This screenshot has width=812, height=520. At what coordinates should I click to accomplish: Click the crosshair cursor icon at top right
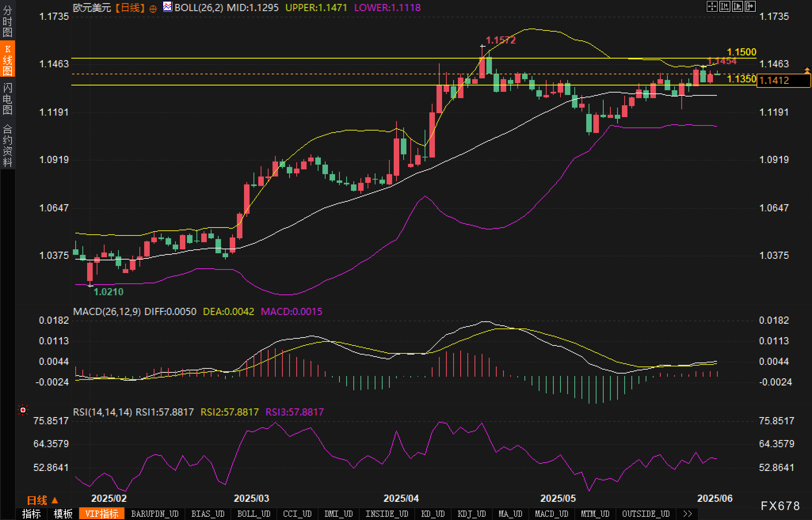point(712,6)
